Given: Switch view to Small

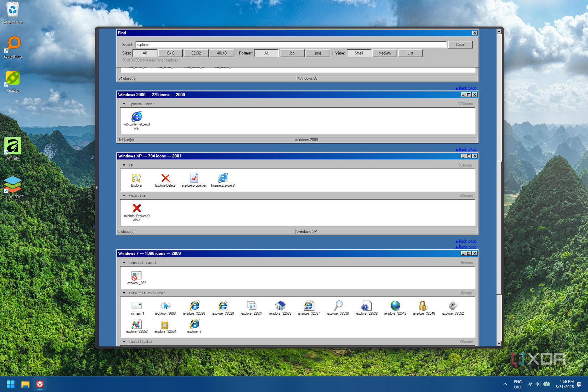Looking at the screenshot, I should (x=359, y=53).
